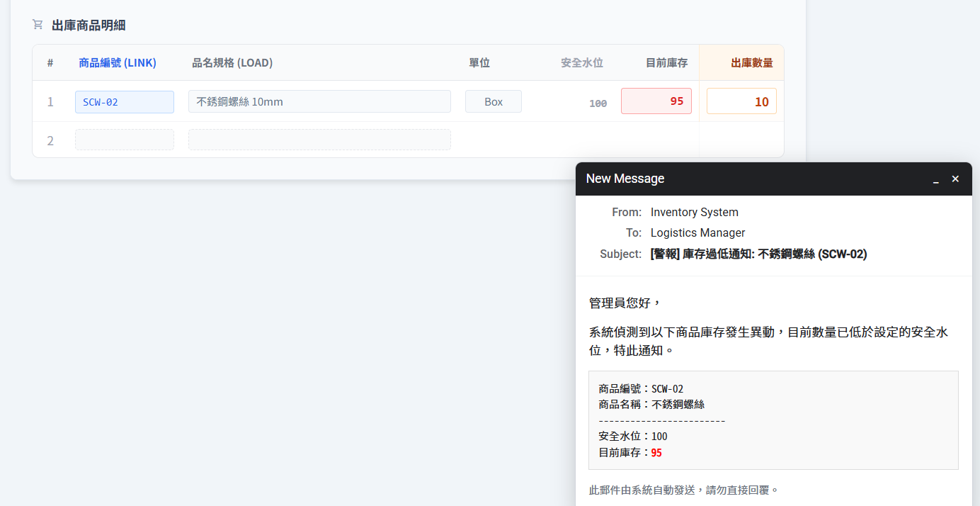The width and height of the screenshot is (980, 506).
Task: Click the email subject line 庫存過低通知
Action: tap(758, 254)
